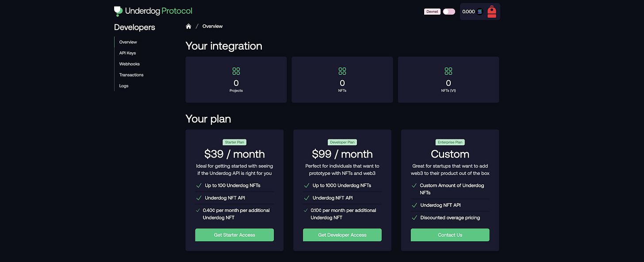
Task: Click checkmark beside Up to 100 Underdog NFTs
Action: tap(198, 186)
